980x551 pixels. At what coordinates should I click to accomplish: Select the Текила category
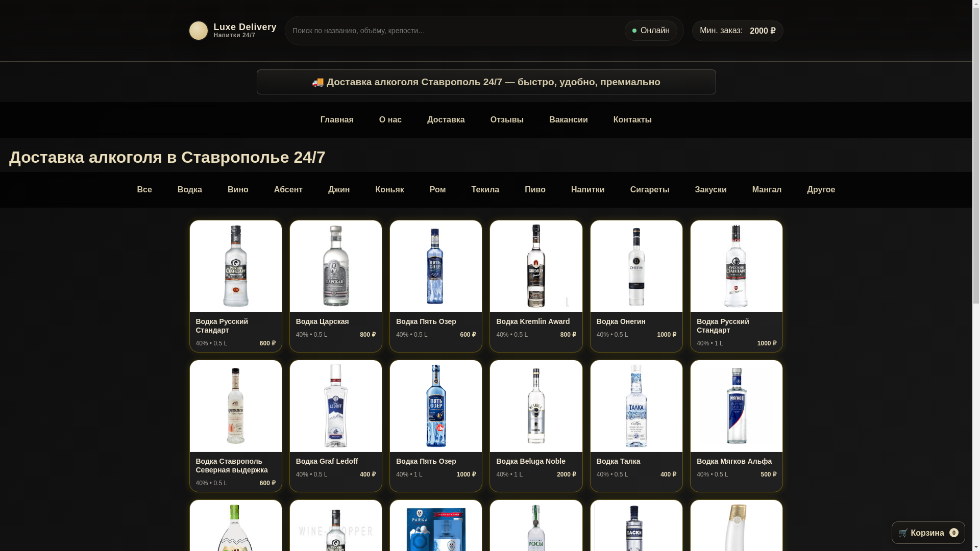click(x=485, y=190)
